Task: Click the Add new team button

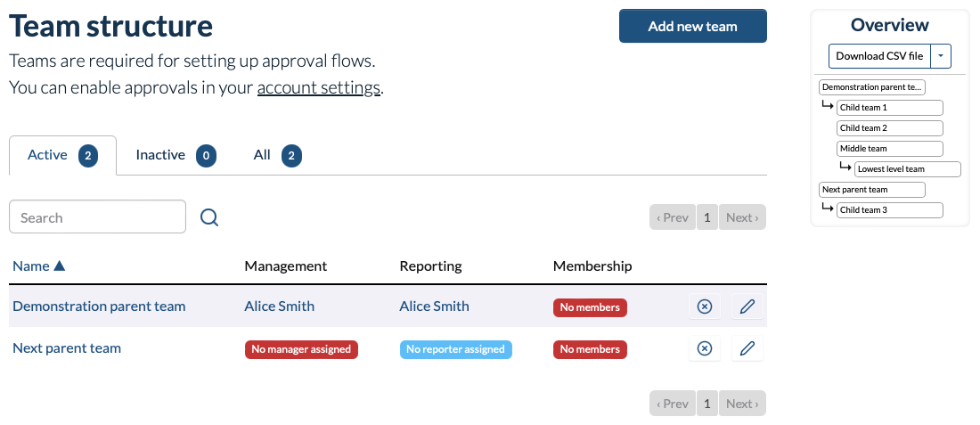Action: point(692,26)
